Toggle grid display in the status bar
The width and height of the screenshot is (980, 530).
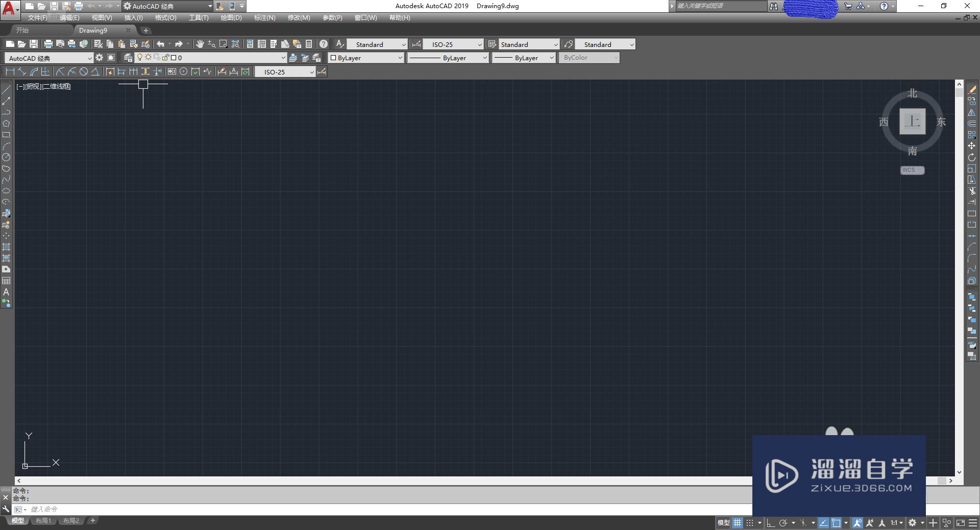(737, 522)
